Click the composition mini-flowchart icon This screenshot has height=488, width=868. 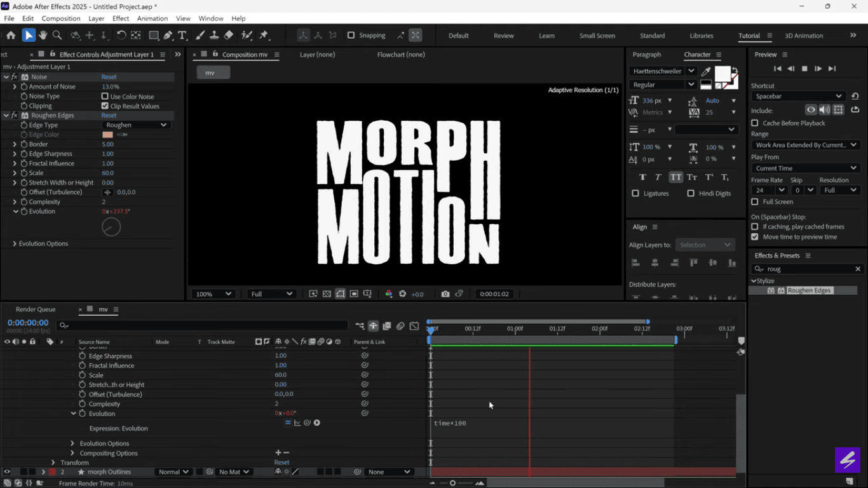click(360, 326)
